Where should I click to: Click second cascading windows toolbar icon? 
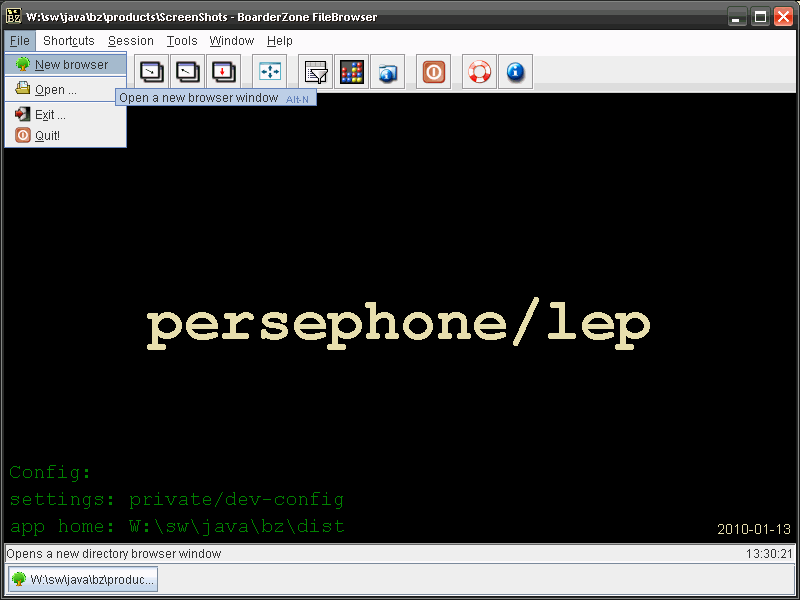coord(188,72)
